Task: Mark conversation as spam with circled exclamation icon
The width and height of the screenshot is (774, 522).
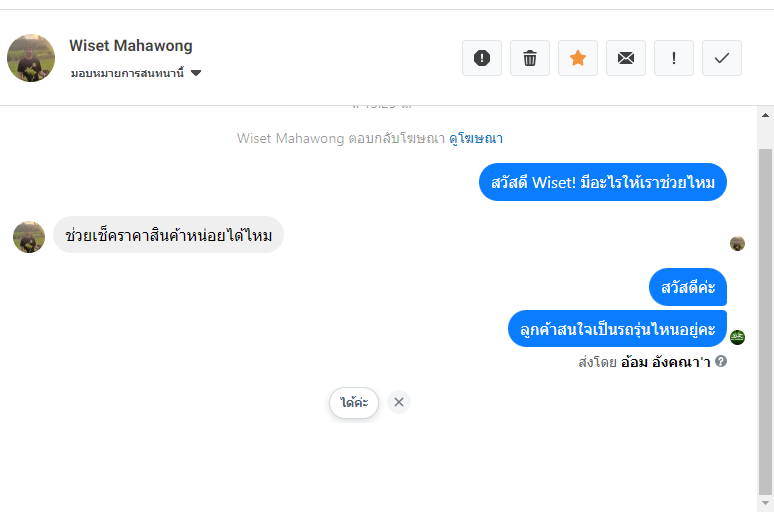Action: click(x=482, y=58)
